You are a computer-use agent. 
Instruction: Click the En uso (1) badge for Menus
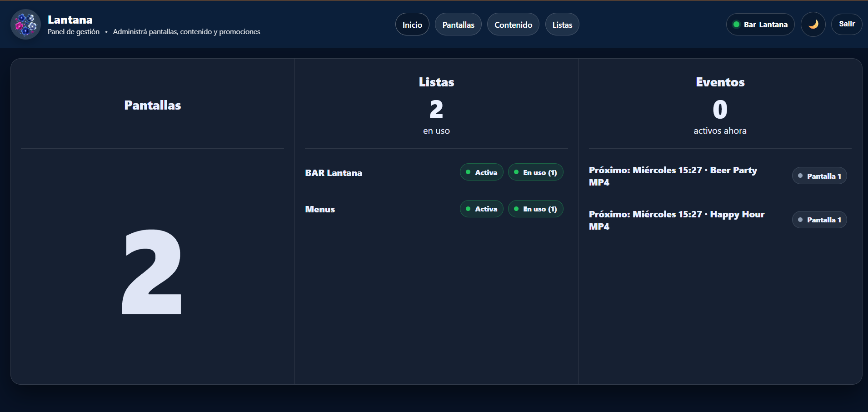[x=535, y=209]
